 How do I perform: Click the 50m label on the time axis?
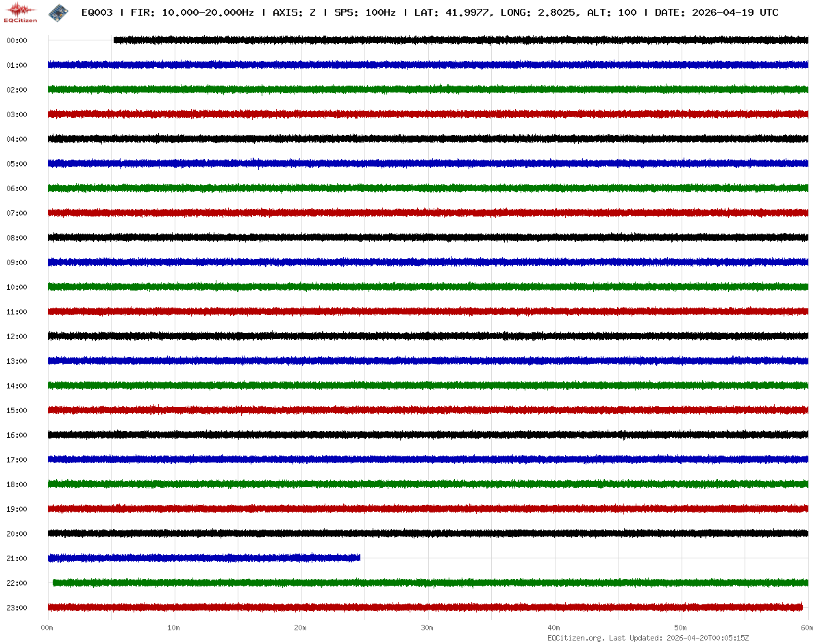[681, 628]
